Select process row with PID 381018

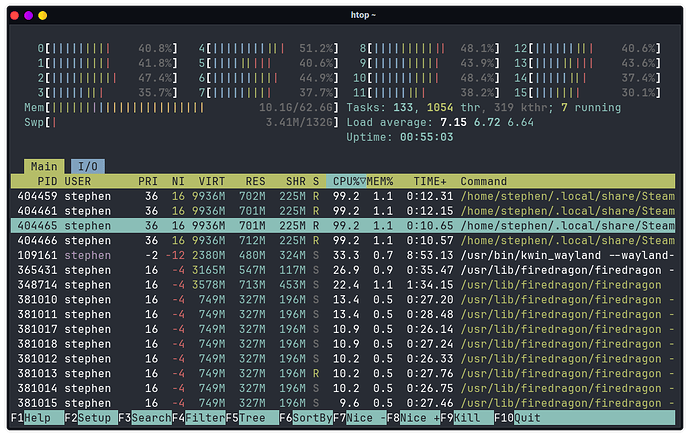point(343,344)
